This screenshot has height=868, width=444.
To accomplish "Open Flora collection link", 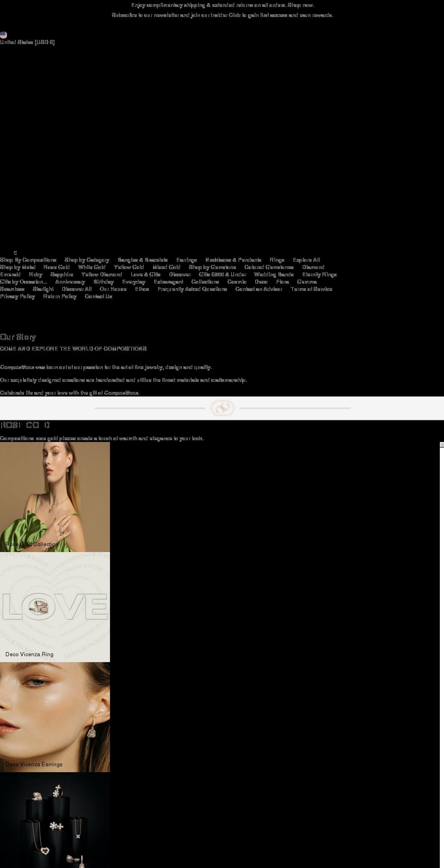I will tap(283, 281).
